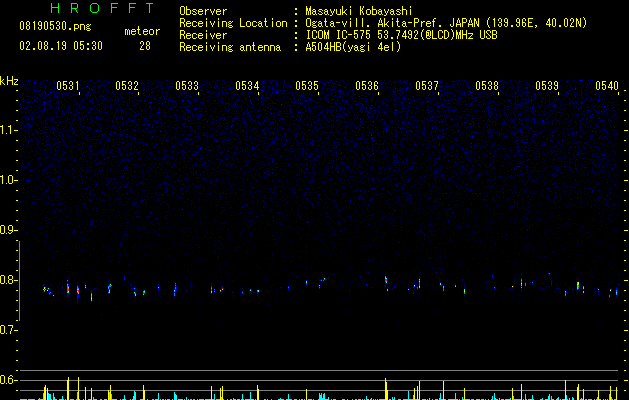Click the 0.7 frequency axis label

point(8,330)
